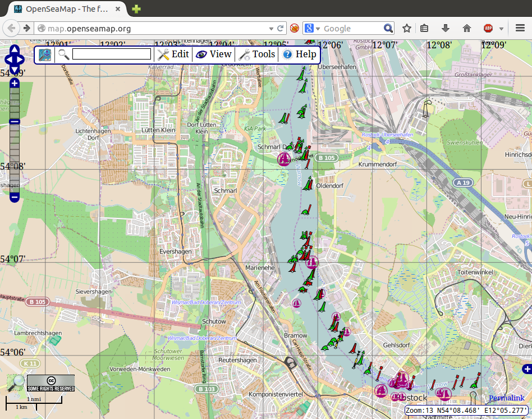Click the Creative Commons Some Rights Reserved badge

51,384
